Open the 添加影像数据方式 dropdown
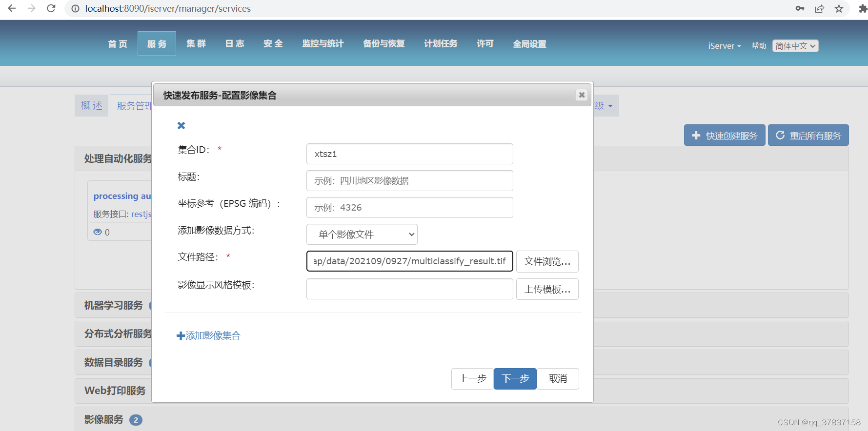Screen dimensions: 868x431 pyautogui.click(x=362, y=235)
